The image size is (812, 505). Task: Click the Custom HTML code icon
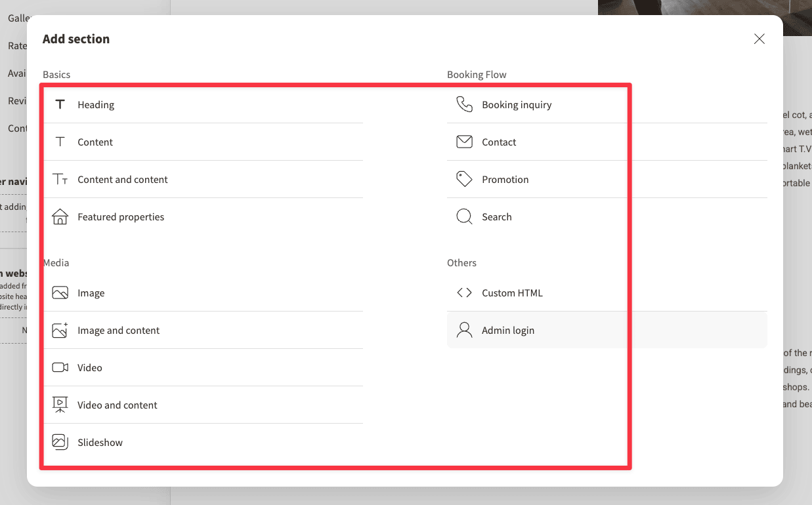464,293
